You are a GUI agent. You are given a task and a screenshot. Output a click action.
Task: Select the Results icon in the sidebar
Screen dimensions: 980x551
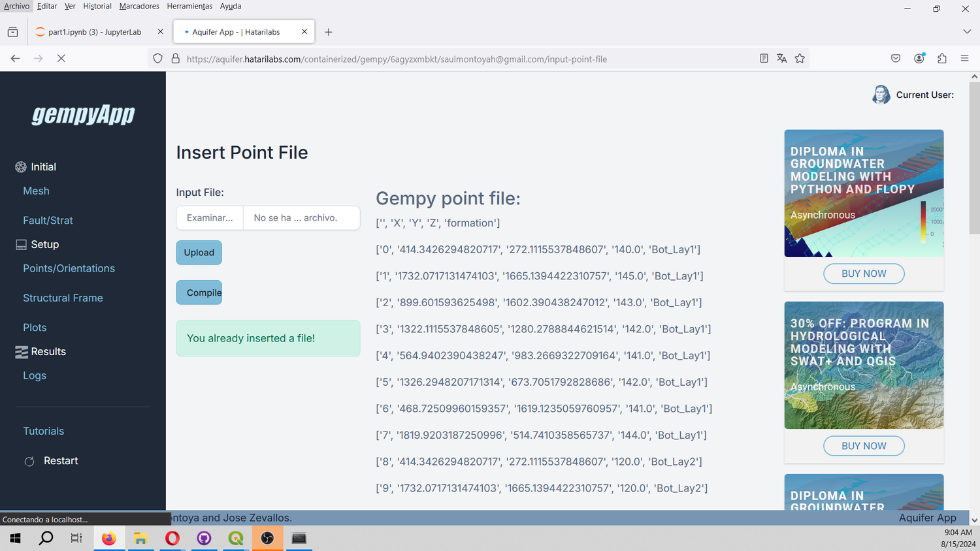point(20,351)
